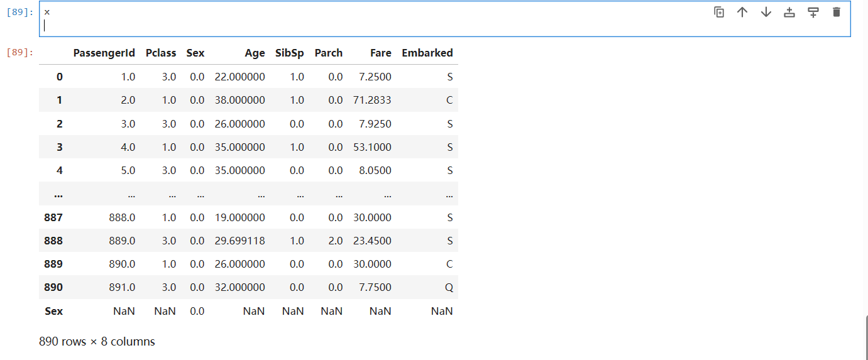
Task: Click the Parch column header
Action: [x=329, y=53]
